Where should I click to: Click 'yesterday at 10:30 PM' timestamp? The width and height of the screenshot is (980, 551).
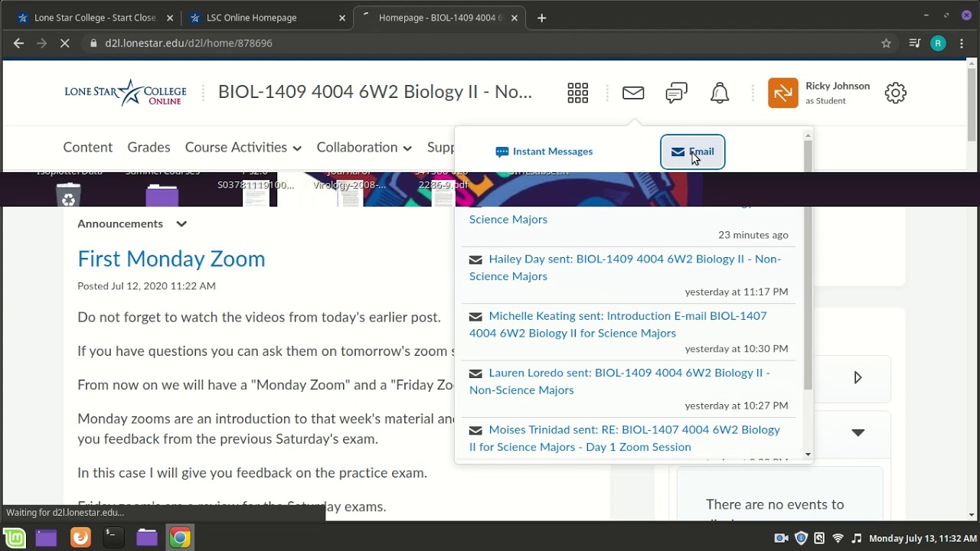(737, 348)
